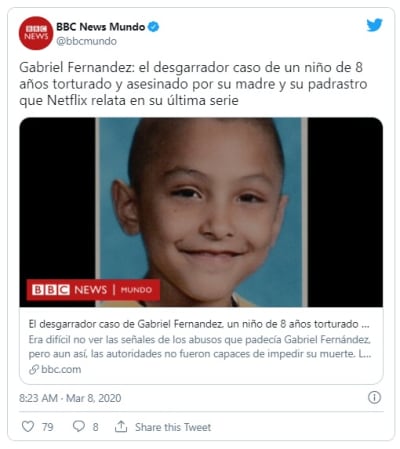The width and height of the screenshot is (400, 449).
Task: Open the BBC News Mundo account name
Action: pos(101,27)
